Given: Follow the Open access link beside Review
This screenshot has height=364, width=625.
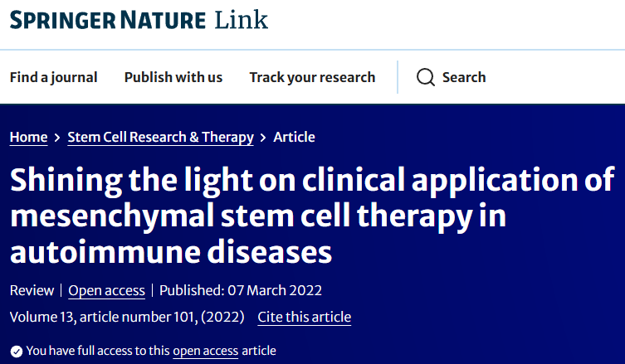Looking at the screenshot, I should tap(106, 290).
